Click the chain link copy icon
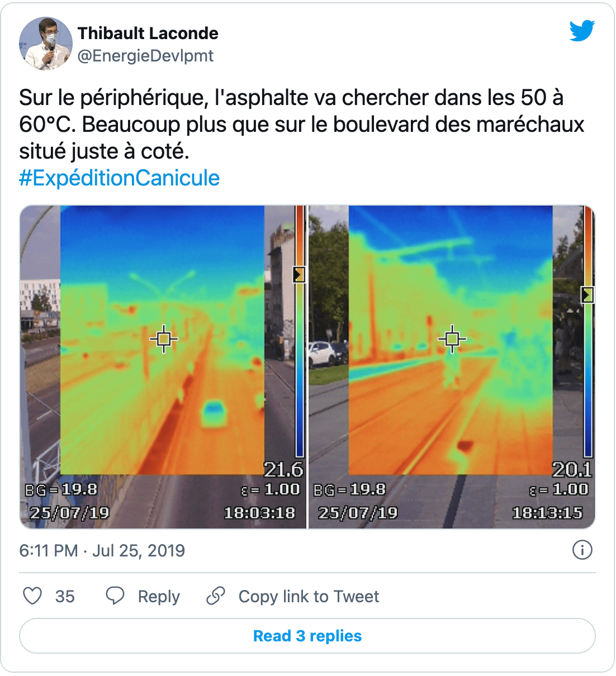 click(216, 596)
